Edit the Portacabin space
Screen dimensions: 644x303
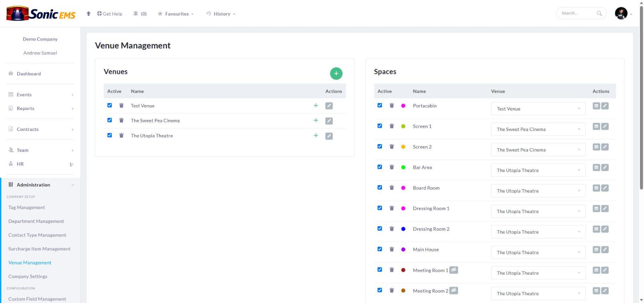click(605, 106)
